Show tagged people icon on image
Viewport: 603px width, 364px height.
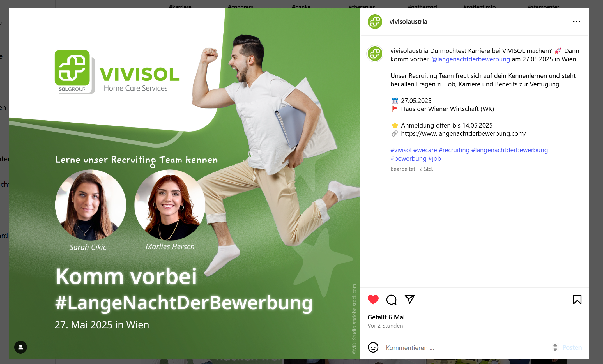coord(20,347)
